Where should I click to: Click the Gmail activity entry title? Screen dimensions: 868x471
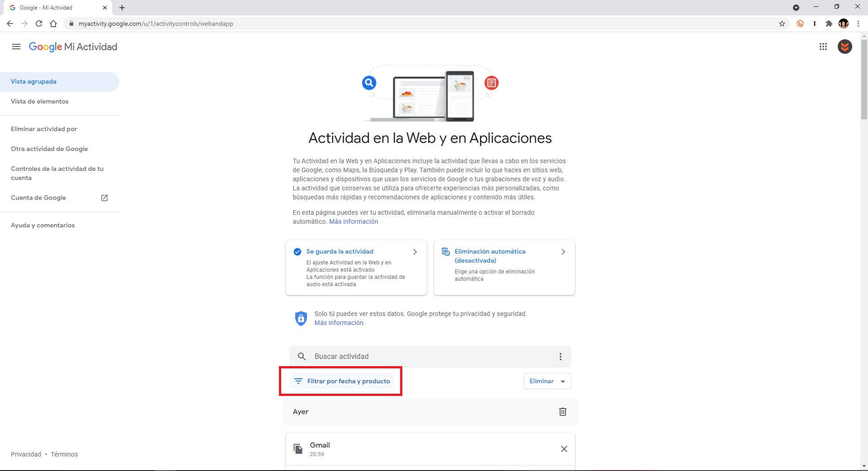320,445
